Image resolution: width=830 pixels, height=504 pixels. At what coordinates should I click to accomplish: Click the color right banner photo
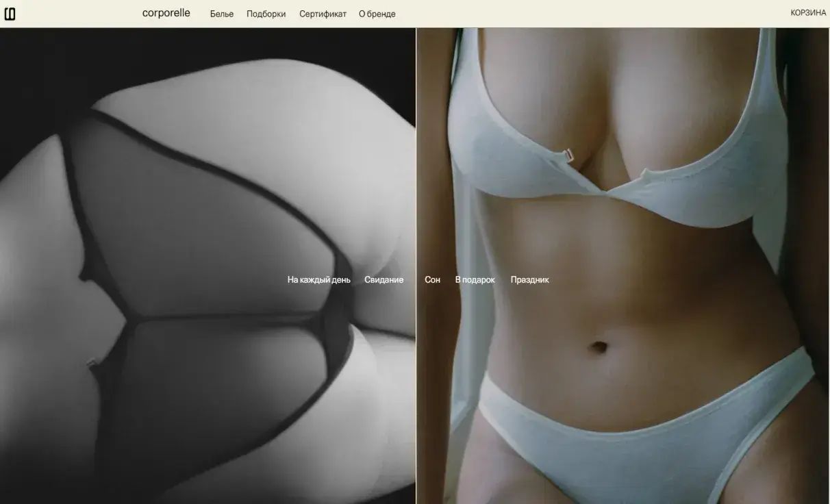click(x=616, y=171)
